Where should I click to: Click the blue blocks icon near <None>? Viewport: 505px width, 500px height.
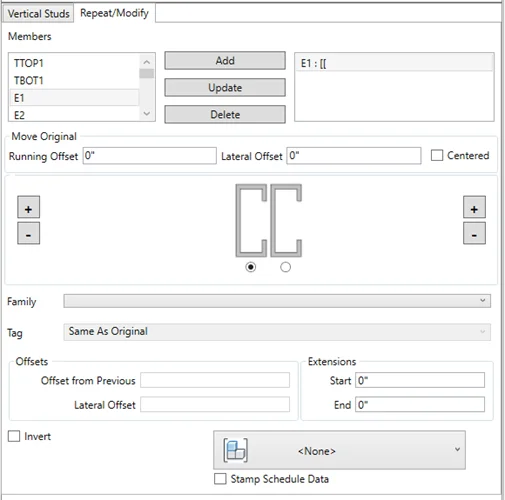click(235, 450)
